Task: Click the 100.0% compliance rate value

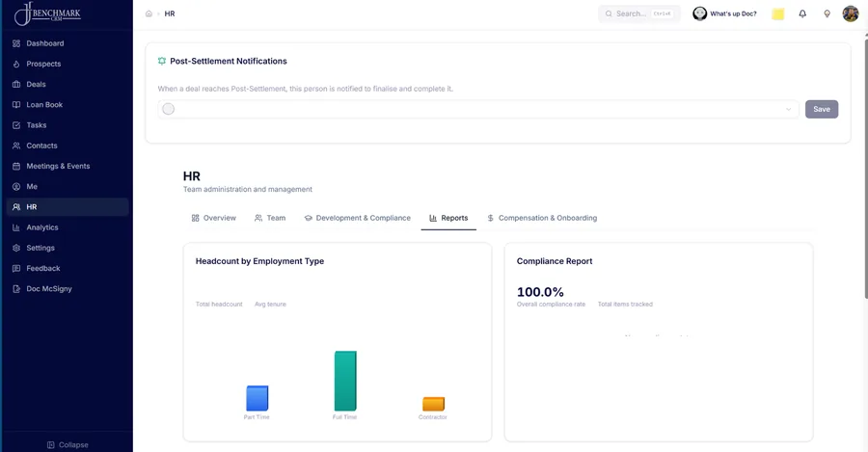Action: pos(540,292)
